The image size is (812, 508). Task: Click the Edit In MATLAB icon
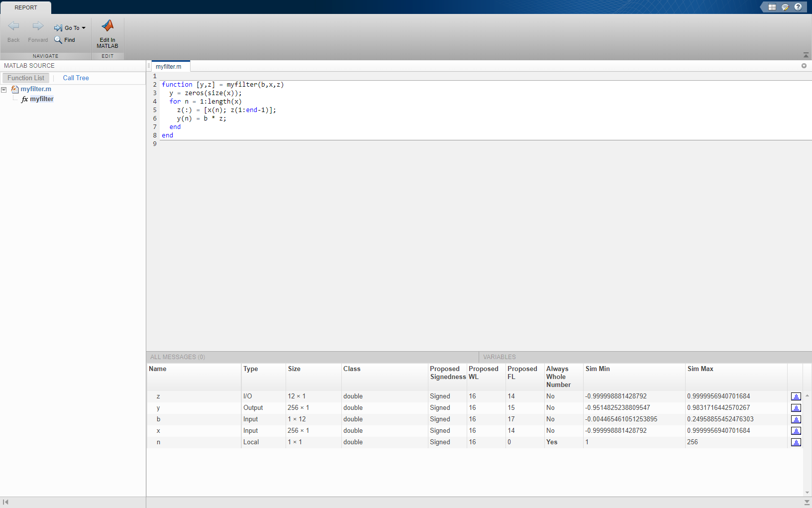point(107,26)
